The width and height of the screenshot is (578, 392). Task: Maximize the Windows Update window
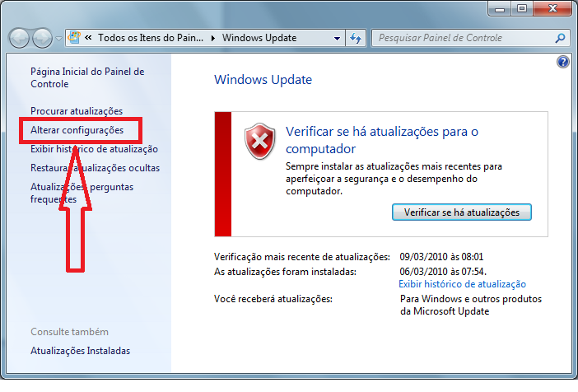click(522, 9)
